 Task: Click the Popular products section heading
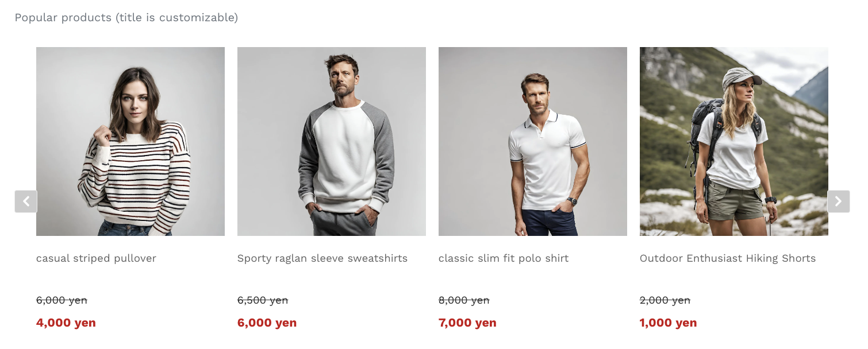tap(126, 18)
